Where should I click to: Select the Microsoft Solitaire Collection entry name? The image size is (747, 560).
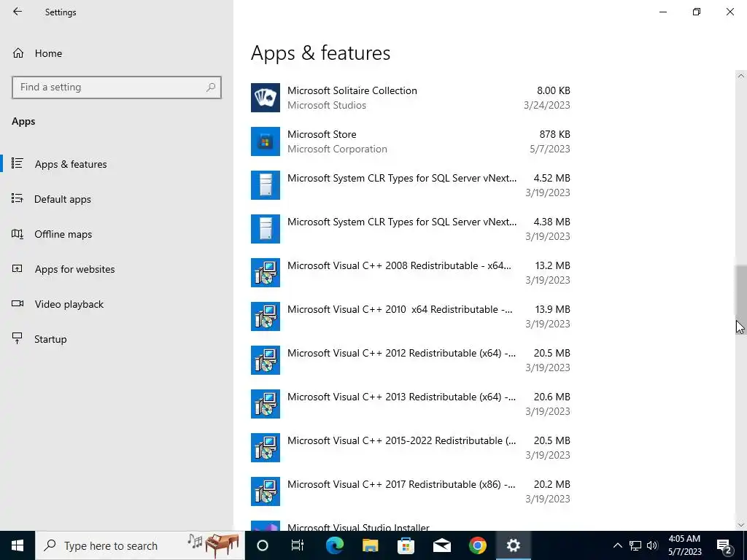[x=352, y=90]
